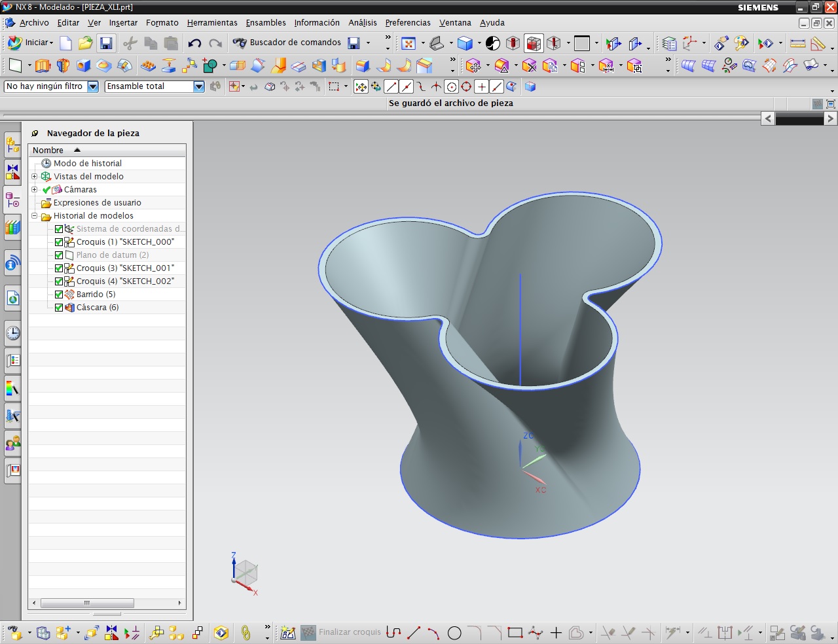Open a file with the folder icon
This screenshot has height=644, width=838.
pyautogui.click(x=85, y=43)
